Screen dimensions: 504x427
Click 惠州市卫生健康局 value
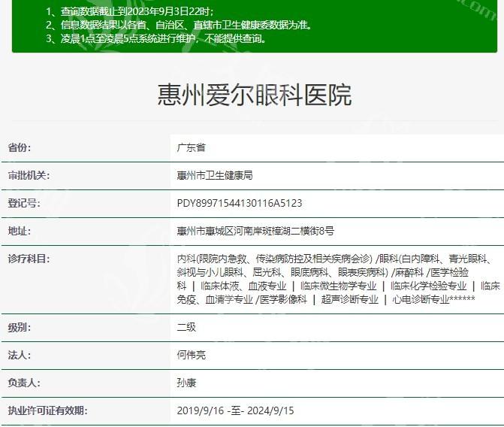[215, 175]
